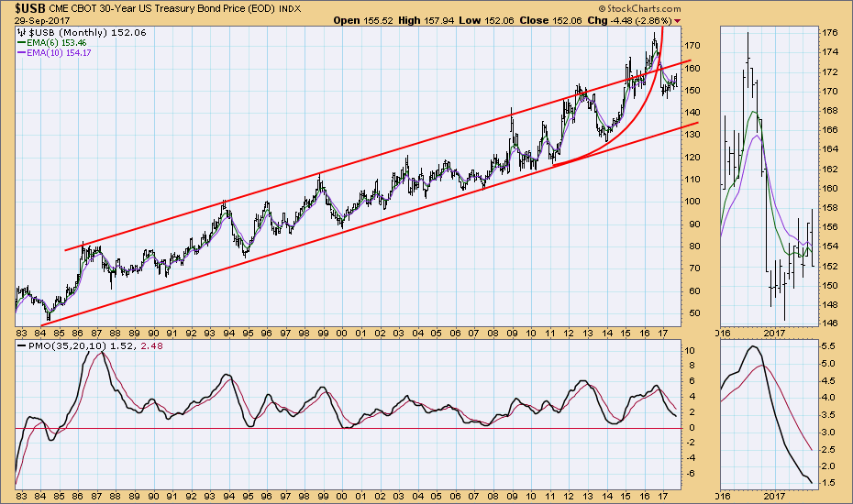Click the red down arrow after Chg

coord(677,19)
